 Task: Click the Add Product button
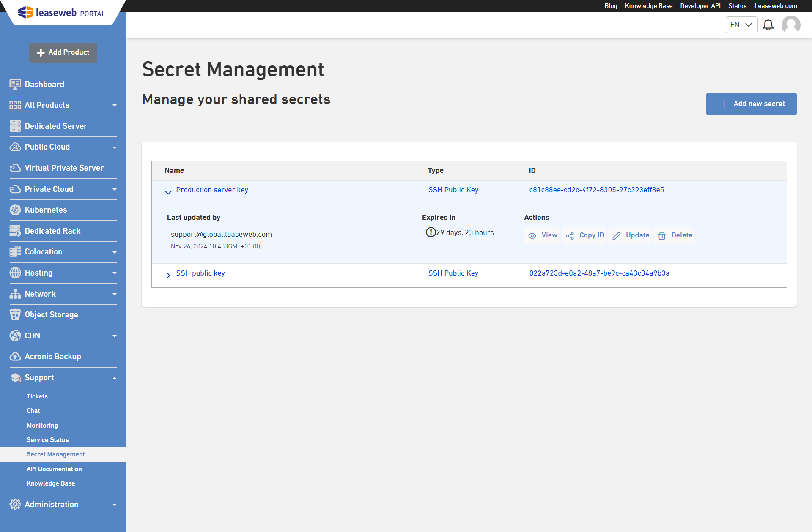tap(63, 52)
